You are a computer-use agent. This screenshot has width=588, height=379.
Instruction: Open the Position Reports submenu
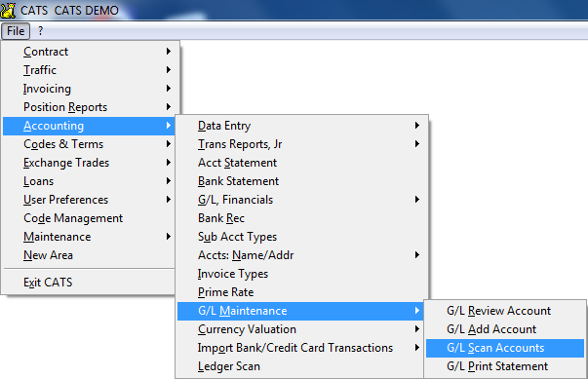89,107
